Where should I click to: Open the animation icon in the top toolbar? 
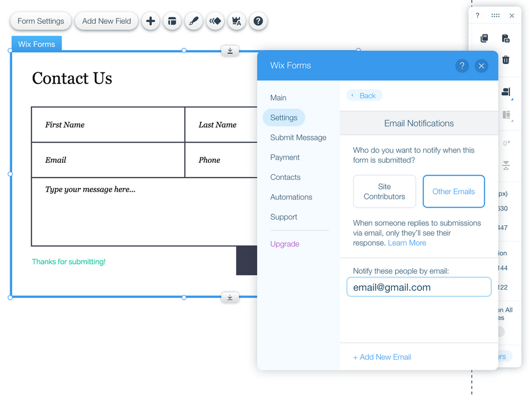tap(215, 21)
